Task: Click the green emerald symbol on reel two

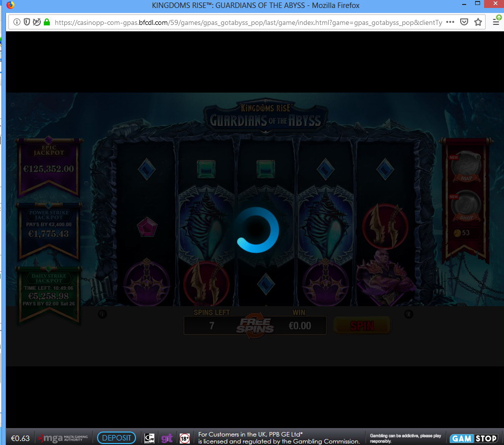Action: coord(206,169)
